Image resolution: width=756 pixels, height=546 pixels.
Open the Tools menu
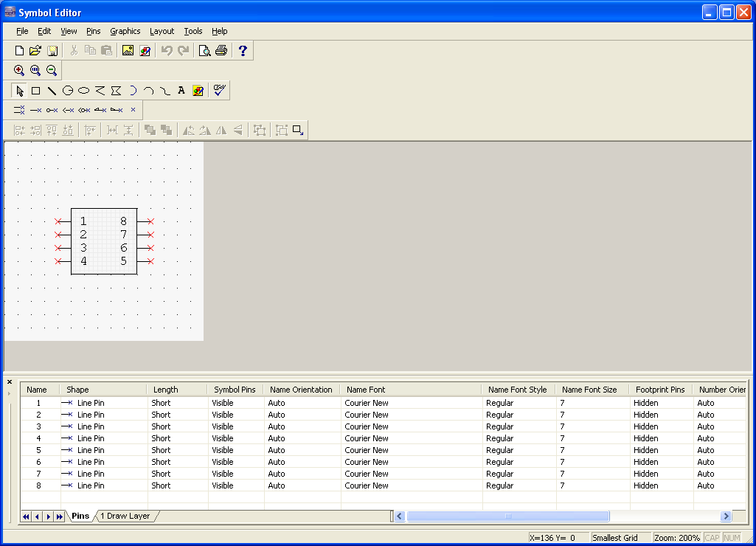(193, 31)
